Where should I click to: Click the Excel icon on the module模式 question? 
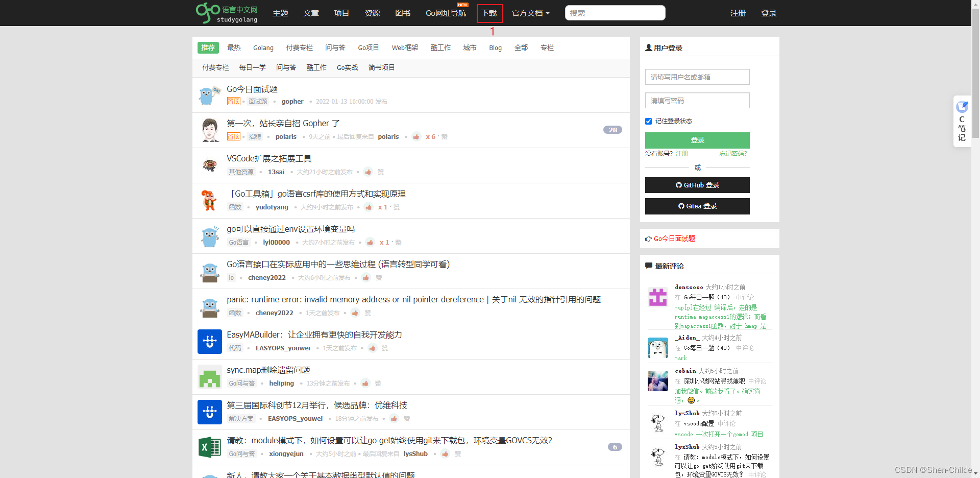[209, 447]
